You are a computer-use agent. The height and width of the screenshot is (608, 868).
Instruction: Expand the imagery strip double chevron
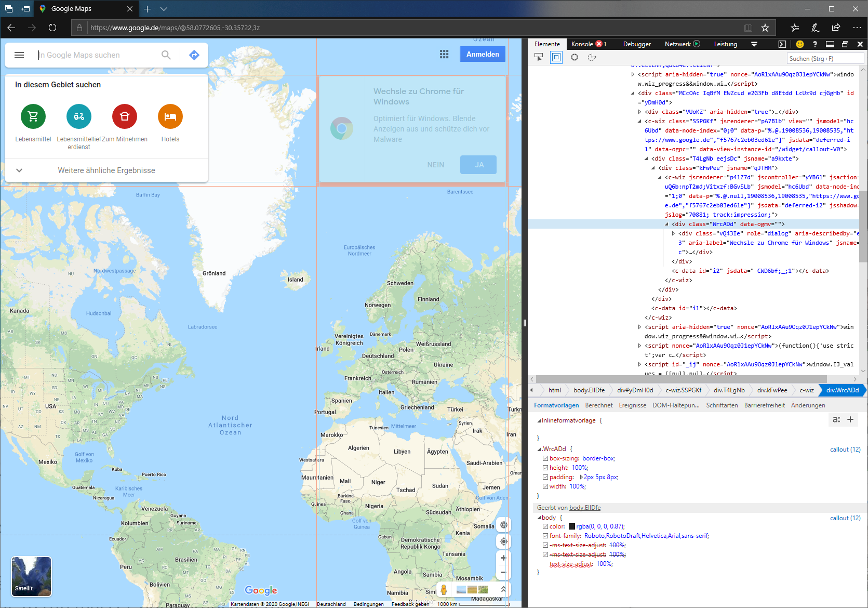pos(503,589)
